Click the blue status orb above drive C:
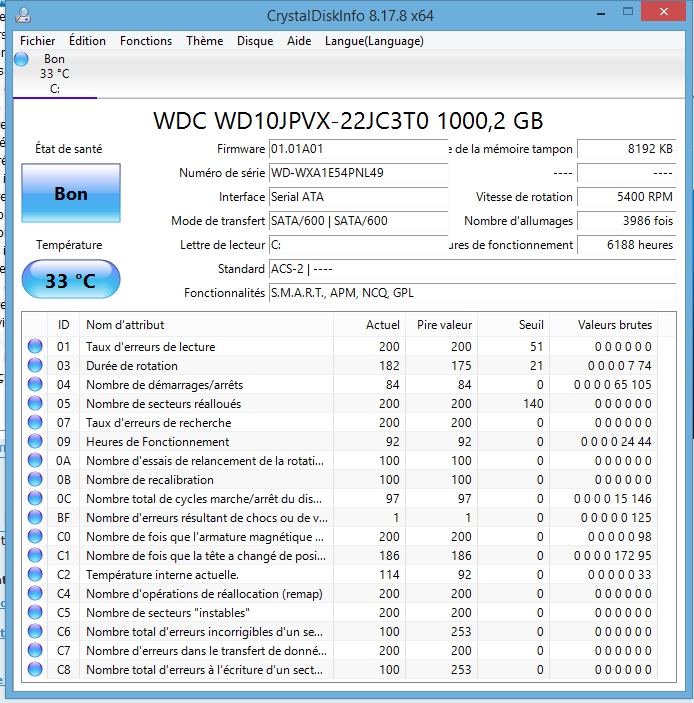The image size is (694, 703). point(22,59)
